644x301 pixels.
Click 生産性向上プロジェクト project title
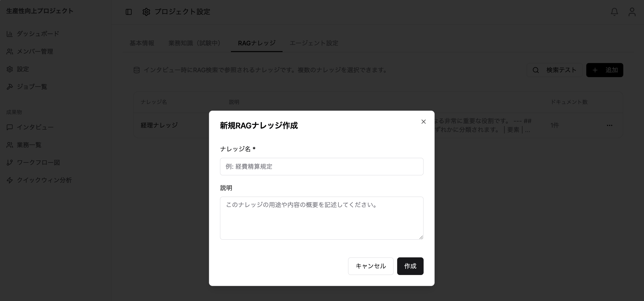[40, 11]
